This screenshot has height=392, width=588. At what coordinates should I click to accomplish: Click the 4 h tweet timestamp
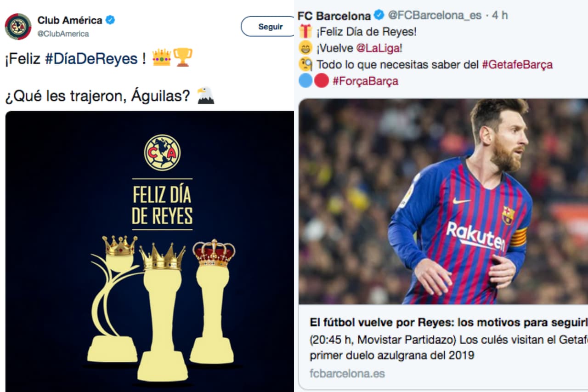pos(500,15)
